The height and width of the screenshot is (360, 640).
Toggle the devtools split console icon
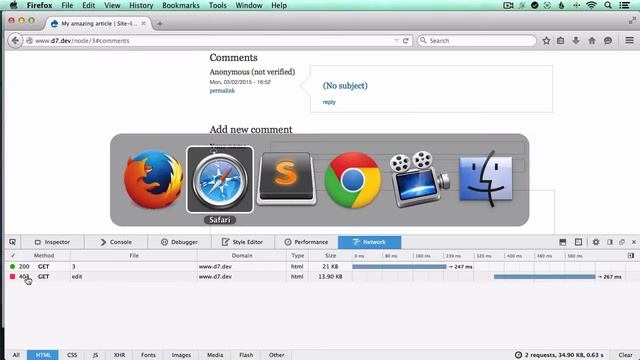point(562,242)
